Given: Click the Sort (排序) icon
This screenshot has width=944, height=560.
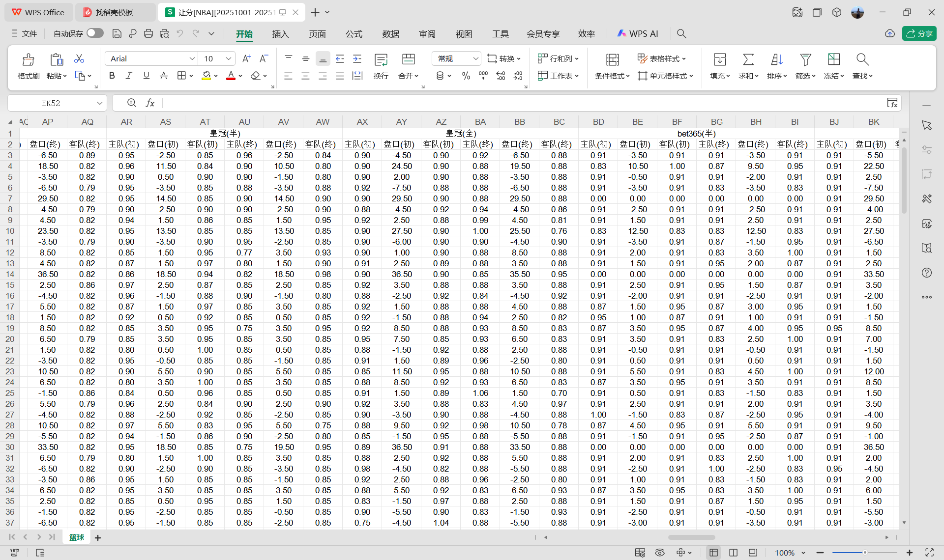Looking at the screenshot, I should 777,60.
